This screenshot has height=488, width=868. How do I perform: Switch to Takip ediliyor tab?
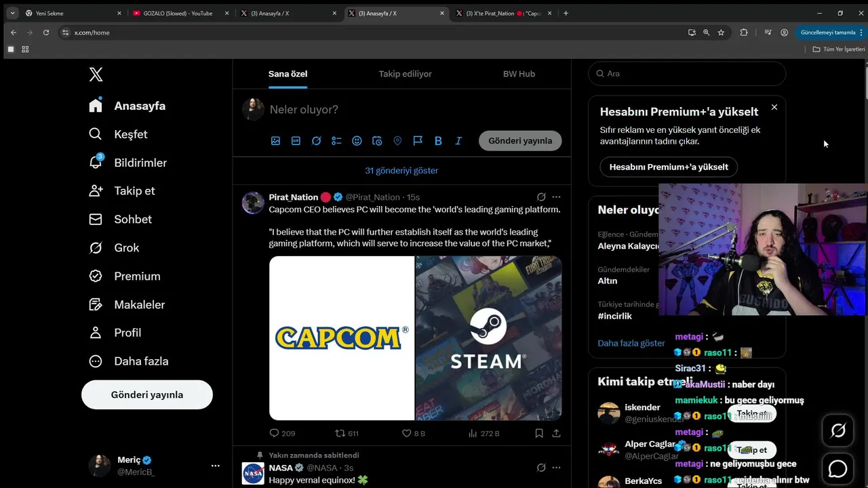[405, 74]
